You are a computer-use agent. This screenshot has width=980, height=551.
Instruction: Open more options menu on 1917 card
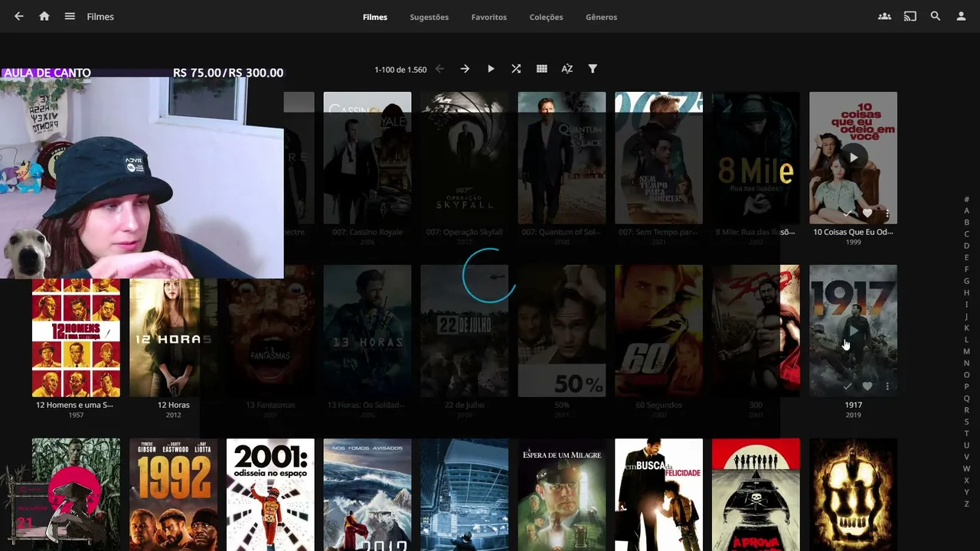tap(887, 386)
